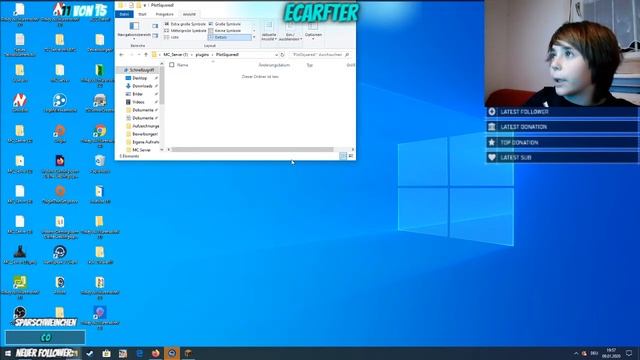Sort by the Typ column header
Image resolution: width=640 pixels, height=360 pixels.
coord(309,65)
